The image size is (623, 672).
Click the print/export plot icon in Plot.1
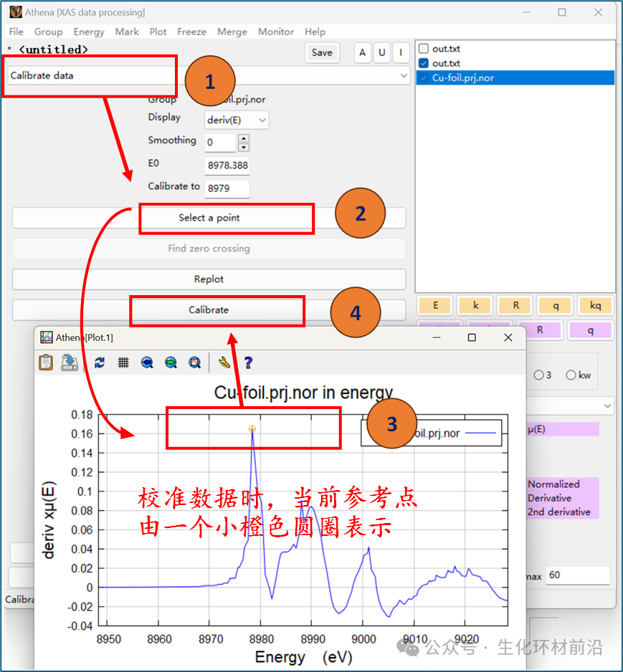click(x=69, y=363)
